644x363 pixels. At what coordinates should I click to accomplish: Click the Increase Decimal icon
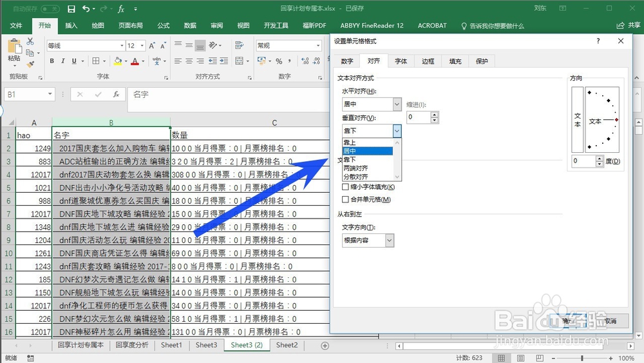(x=305, y=61)
